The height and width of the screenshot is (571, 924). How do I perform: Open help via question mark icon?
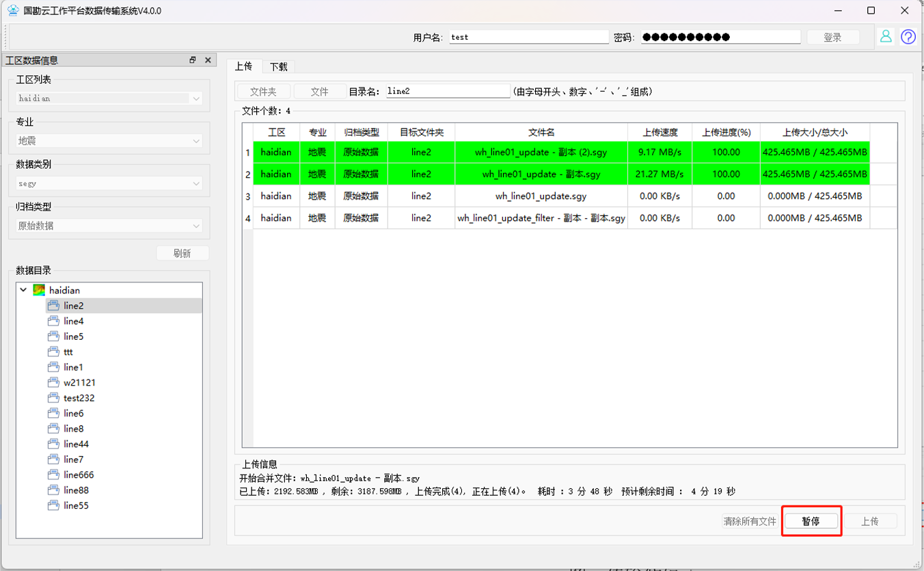(x=908, y=37)
